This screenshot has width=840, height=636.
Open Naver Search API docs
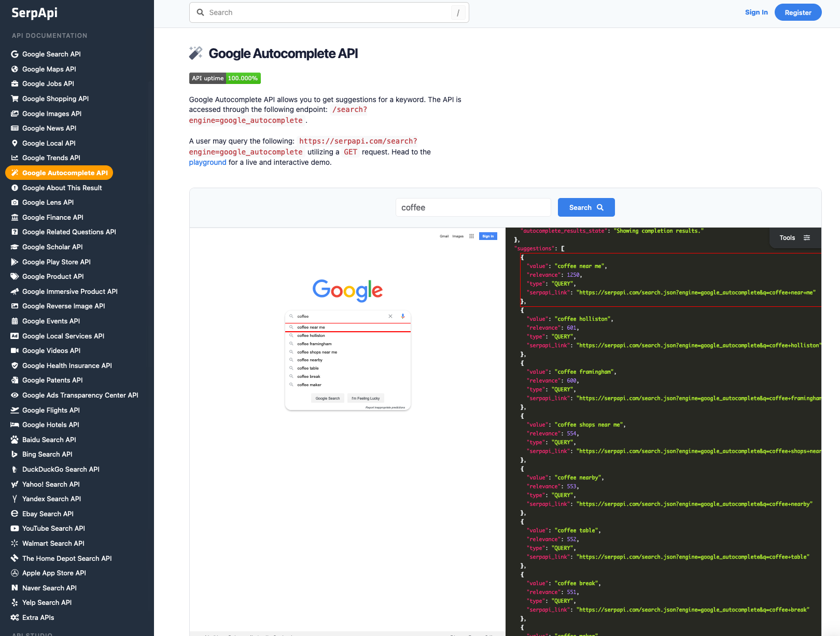[49, 588]
